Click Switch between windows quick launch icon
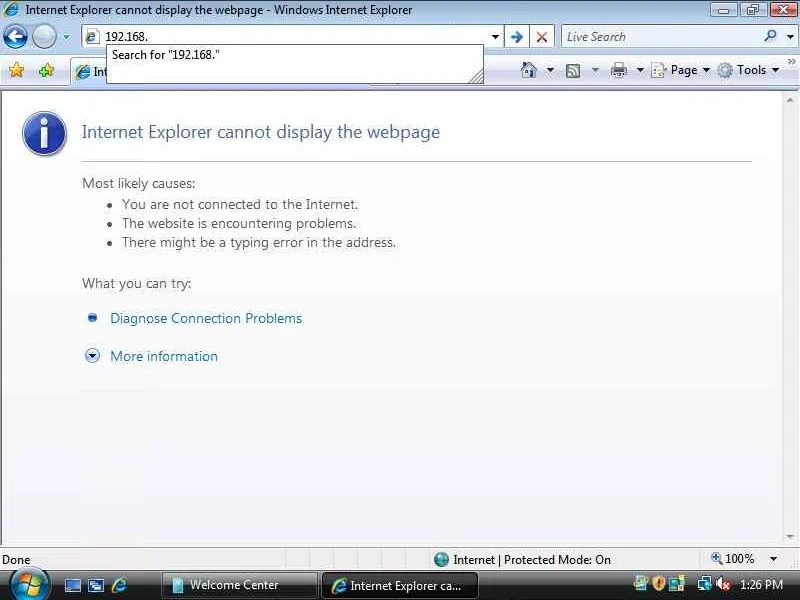This screenshot has width=800, height=600. [96, 585]
